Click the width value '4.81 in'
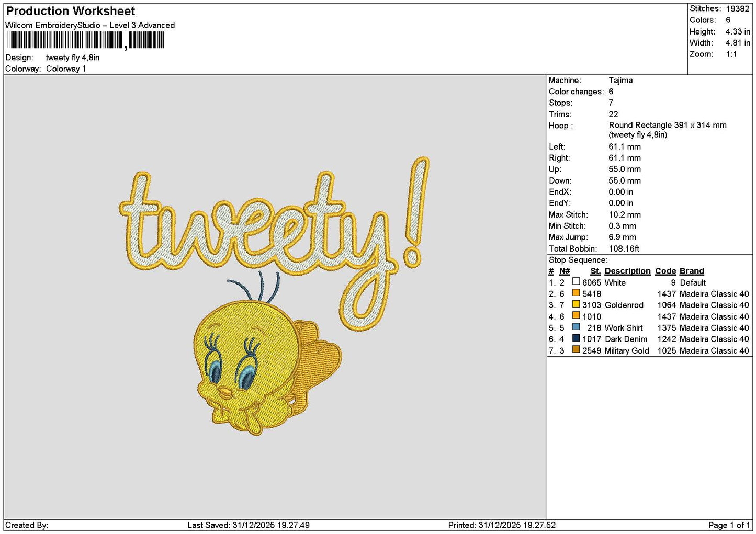 click(x=738, y=43)
